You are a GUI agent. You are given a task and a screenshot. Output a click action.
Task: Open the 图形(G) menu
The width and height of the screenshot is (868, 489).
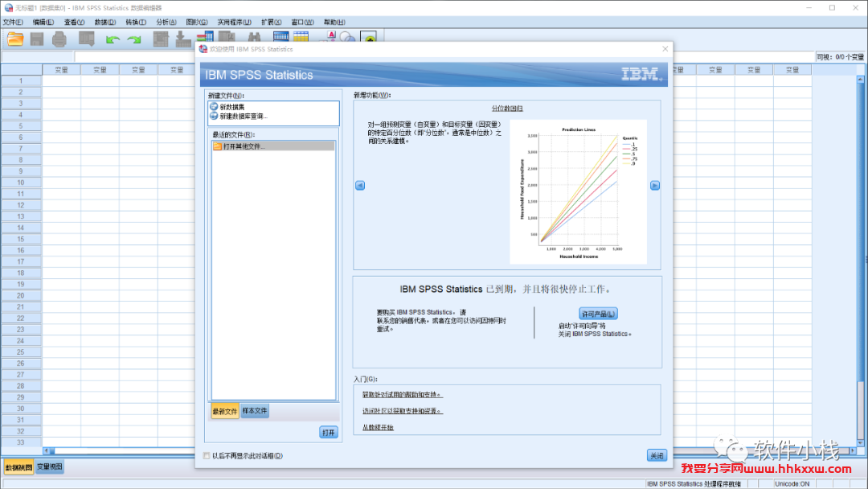click(x=197, y=23)
